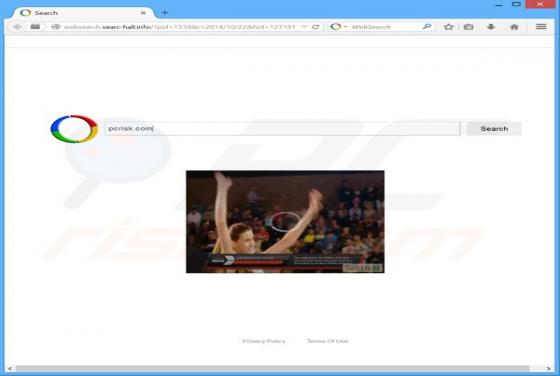Maximize the browser window
The width and height of the screenshot is (560, 376).
[516, 4]
